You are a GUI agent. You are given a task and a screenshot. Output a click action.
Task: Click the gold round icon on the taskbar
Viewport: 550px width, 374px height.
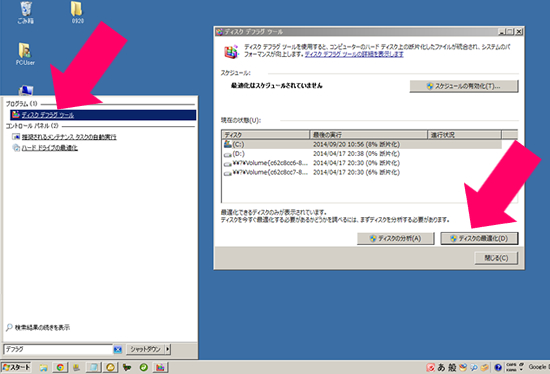tap(110, 367)
